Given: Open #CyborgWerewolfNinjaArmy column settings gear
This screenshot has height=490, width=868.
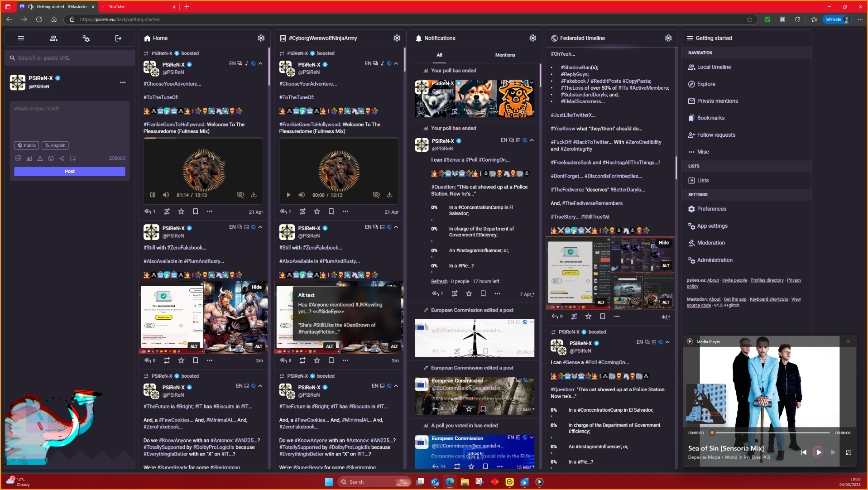Looking at the screenshot, I should click(397, 38).
